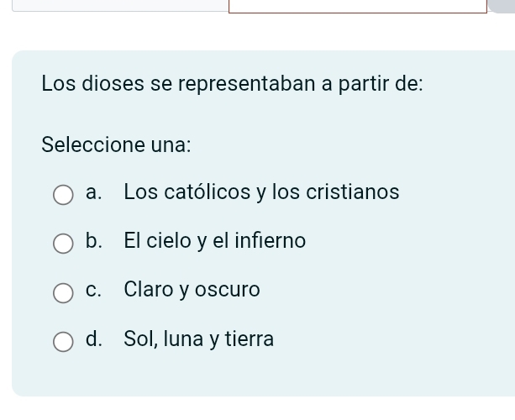515x420 pixels.
Task: Click the 'c.' letter label
Action: (x=94, y=290)
